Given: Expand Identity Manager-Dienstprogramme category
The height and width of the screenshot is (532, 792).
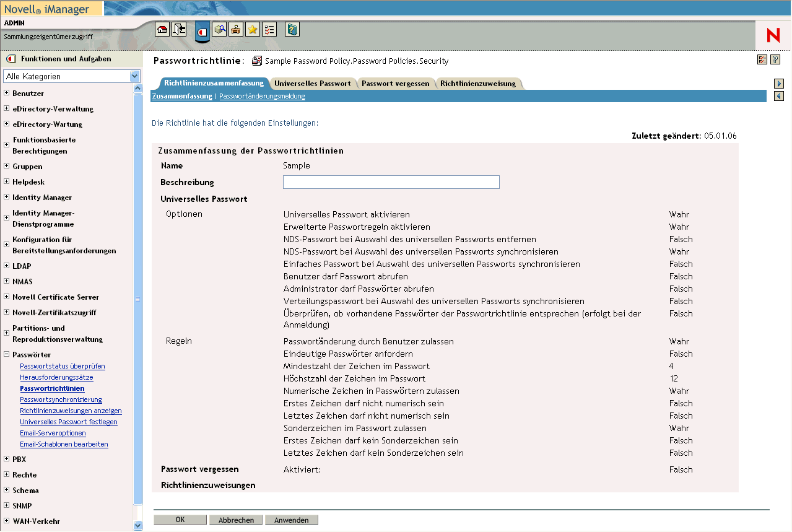Looking at the screenshot, I should pyautogui.click(x=6, y=219).
